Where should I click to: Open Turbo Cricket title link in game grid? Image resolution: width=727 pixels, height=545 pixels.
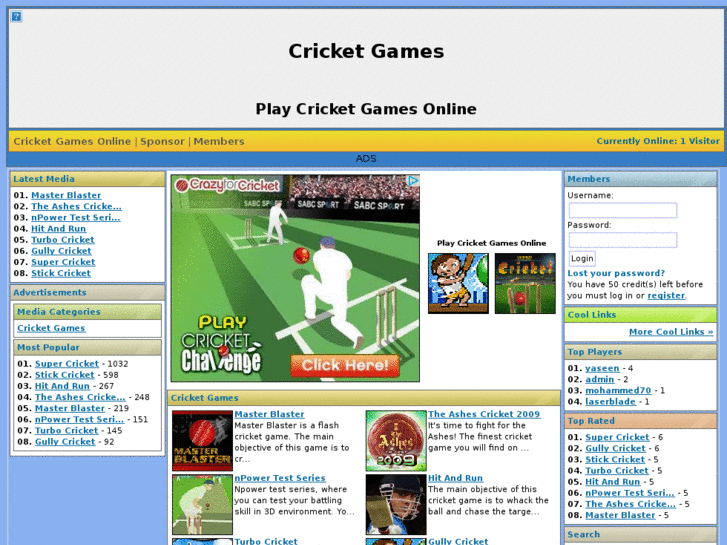266,541
